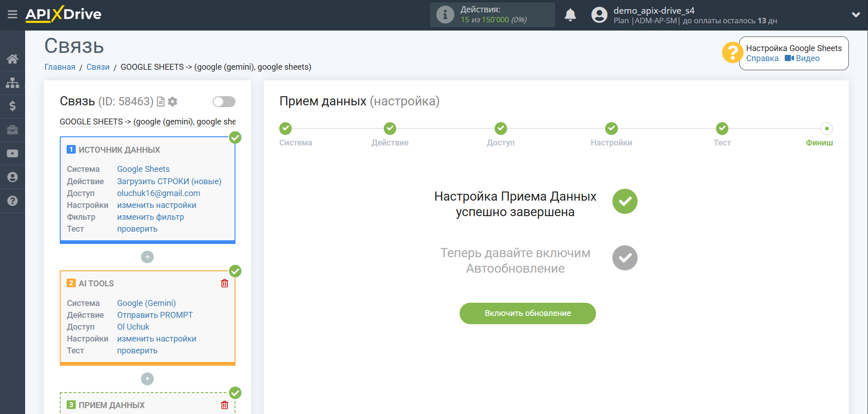Click the gear icon beside connection ID 58463
868x414 pixels.
click(173, 101)
